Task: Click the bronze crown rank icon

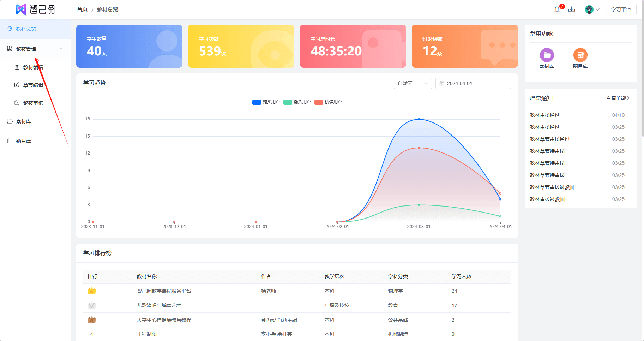Action: (x=92, y=320)
